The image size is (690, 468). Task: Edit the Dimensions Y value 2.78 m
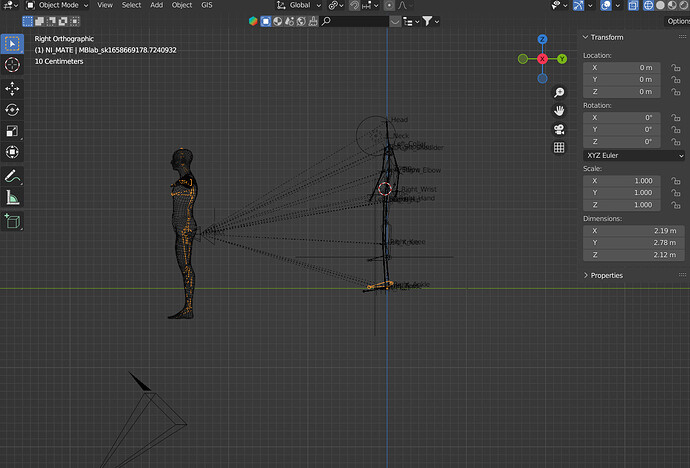coord(634,243)
